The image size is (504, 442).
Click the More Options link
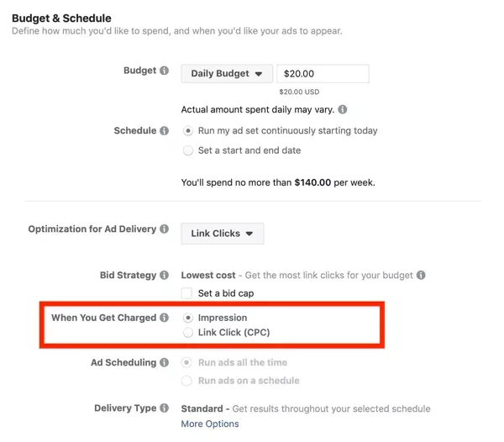[210, 424]
